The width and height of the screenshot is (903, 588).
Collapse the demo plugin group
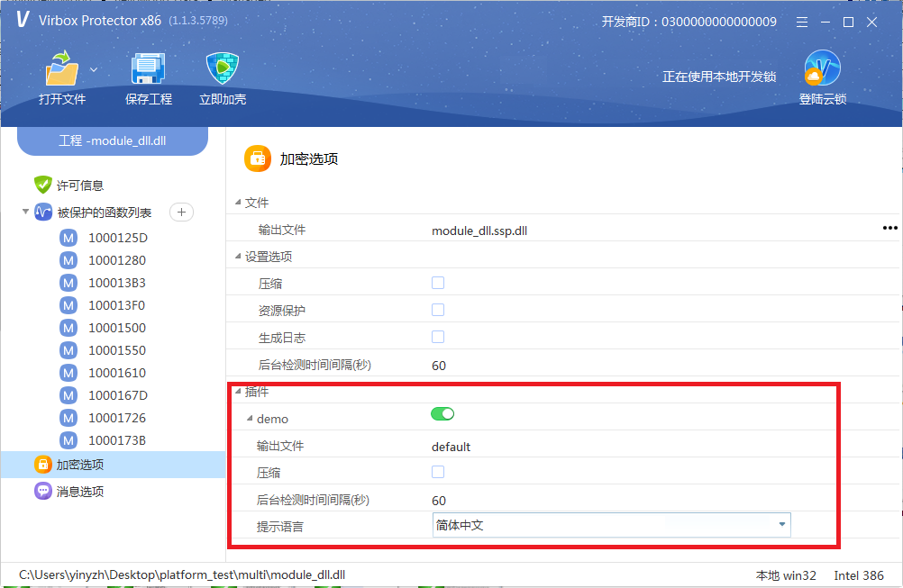(250, 419)
